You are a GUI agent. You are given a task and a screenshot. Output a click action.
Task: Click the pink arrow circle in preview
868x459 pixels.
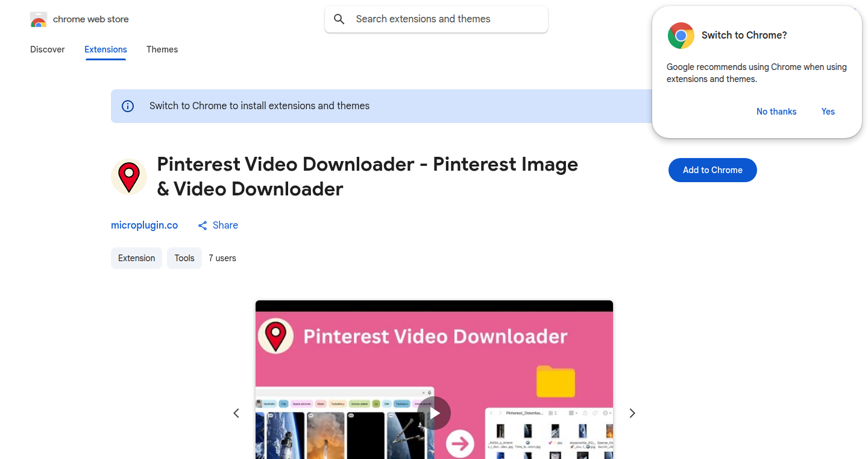[x=460, y=445]
